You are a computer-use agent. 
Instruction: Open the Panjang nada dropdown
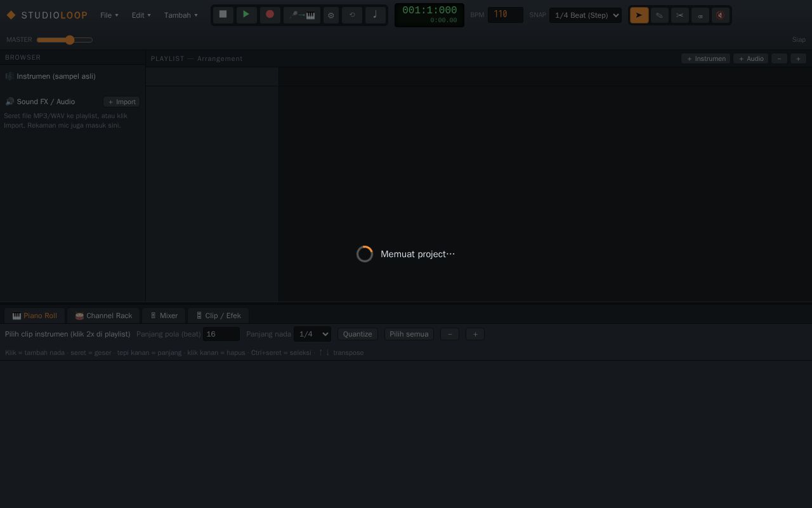click(312, 334)
